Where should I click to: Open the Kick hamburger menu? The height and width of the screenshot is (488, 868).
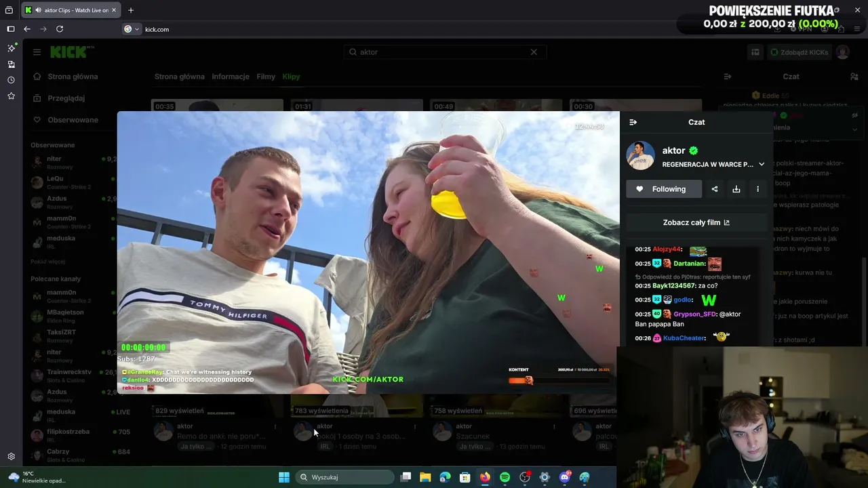coord(37,52)
